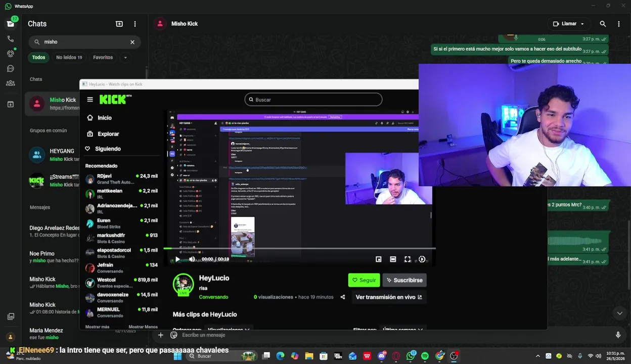Expand recommended list with Mostrar más
631x364 pixels.
click(x=97, y=327)
